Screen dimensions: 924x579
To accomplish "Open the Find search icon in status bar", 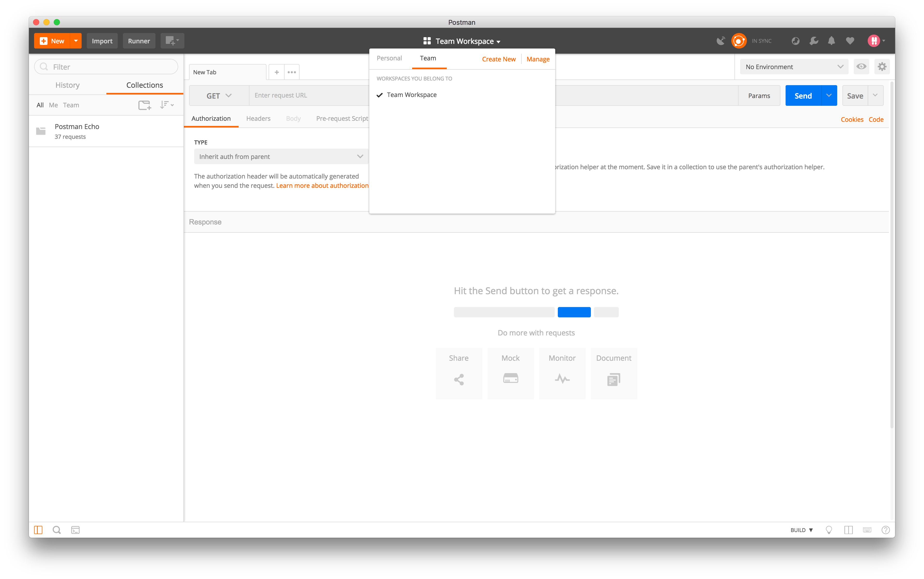I will click(x=57, y=530).
